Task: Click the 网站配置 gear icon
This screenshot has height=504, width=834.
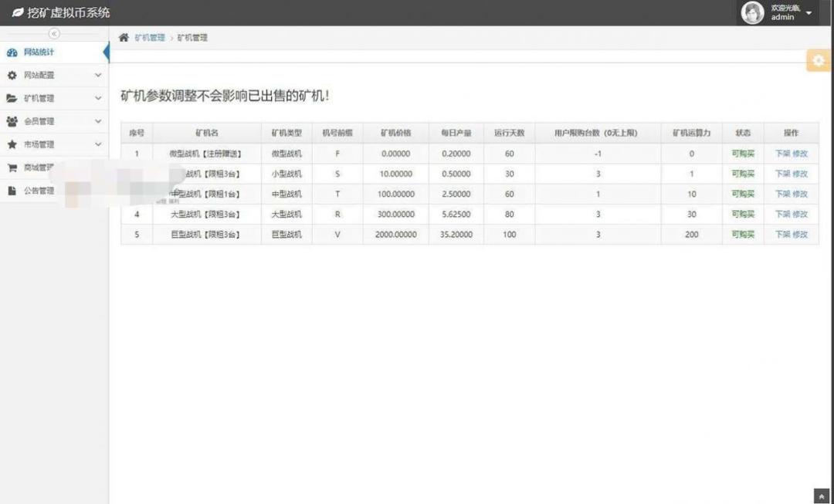Action: [12, 76]
